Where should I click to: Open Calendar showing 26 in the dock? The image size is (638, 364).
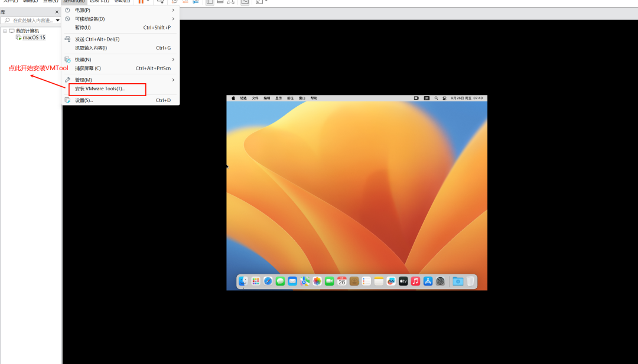point(342,281)
